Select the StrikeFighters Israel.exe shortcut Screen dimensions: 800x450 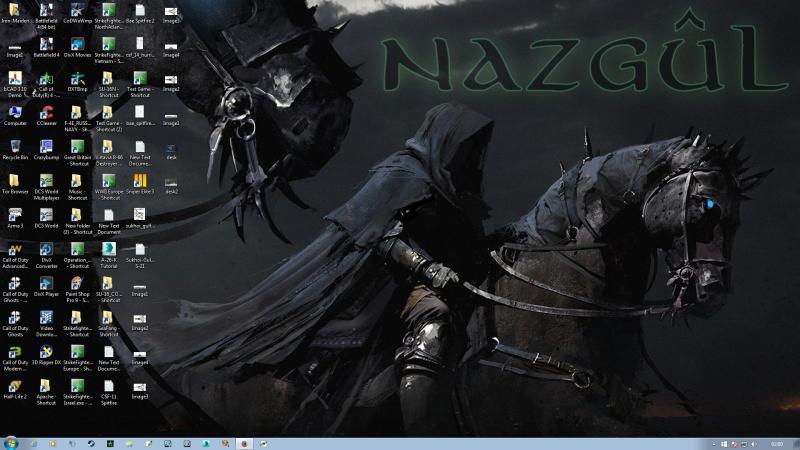[78, 392]
